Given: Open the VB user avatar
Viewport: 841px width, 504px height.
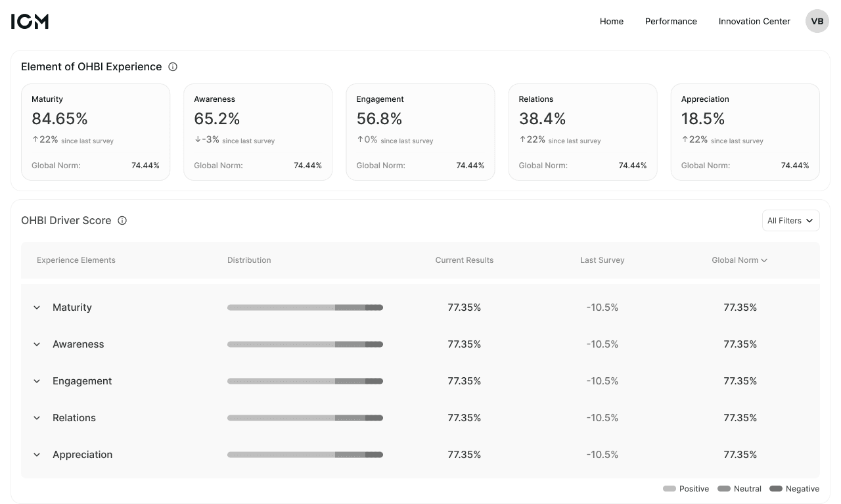Looking at the screenshot, I should click(x=817, y=21).
